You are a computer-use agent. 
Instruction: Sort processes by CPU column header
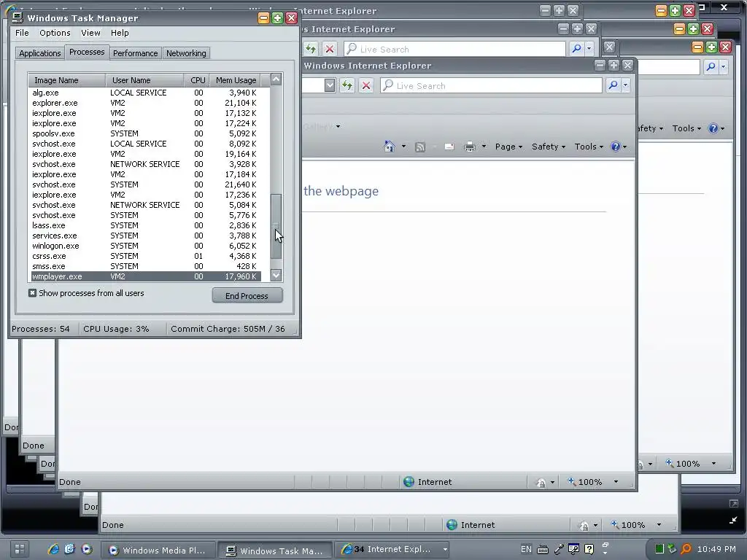point(197,80)
